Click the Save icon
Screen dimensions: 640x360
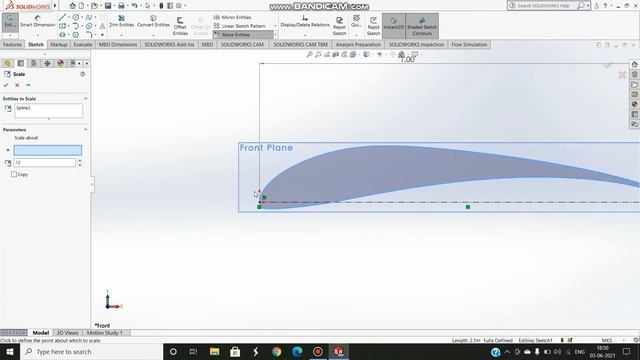(108, 6)
